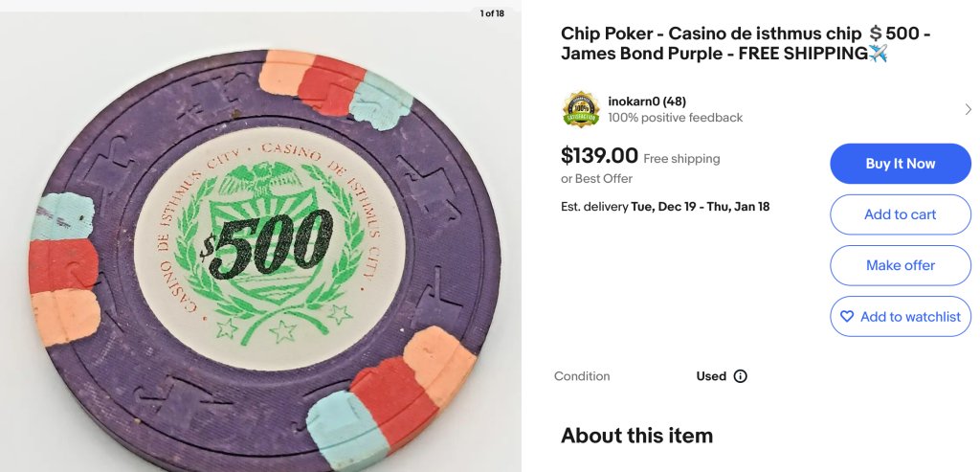Expand seller details with the right chevron
The image size is (980, 472).
[x=968, y=109]
